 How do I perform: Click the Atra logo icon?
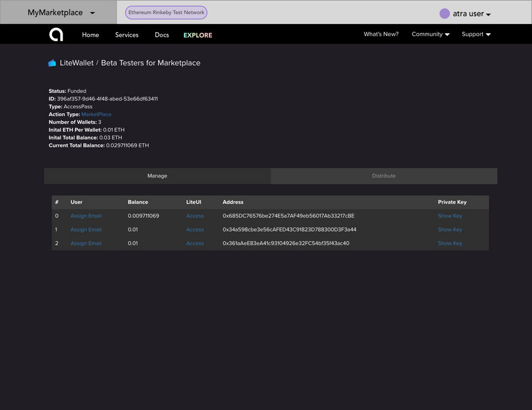pos(56,34)
